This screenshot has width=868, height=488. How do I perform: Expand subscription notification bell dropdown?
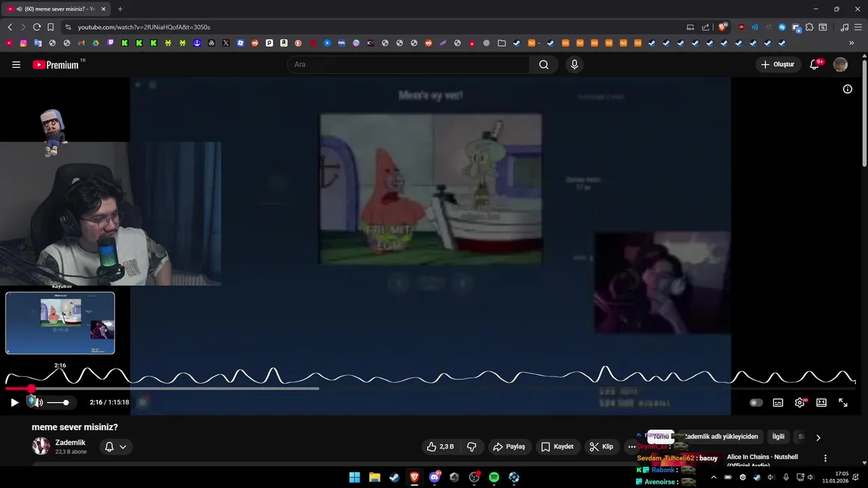[x=116, y=447]
